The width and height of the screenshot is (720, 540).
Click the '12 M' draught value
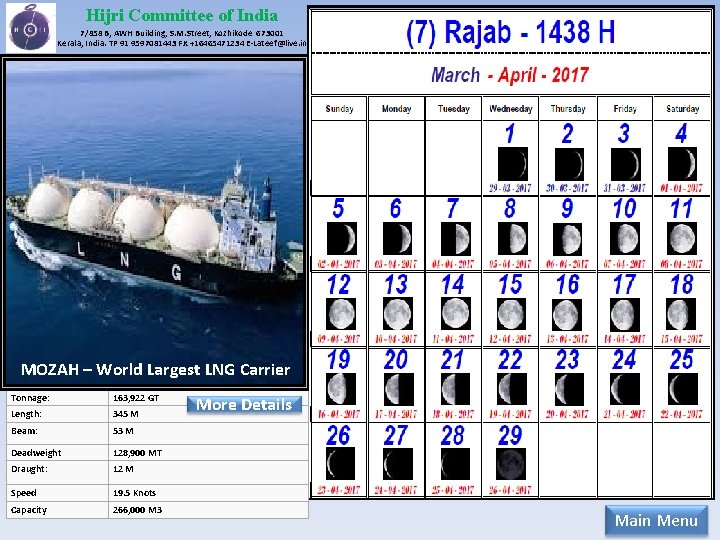tap(123, 469)
